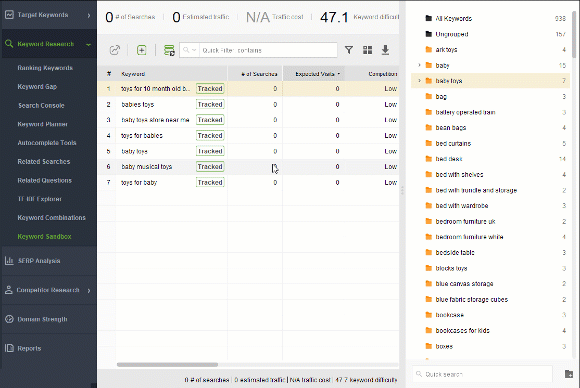Open Reports section

48,348
